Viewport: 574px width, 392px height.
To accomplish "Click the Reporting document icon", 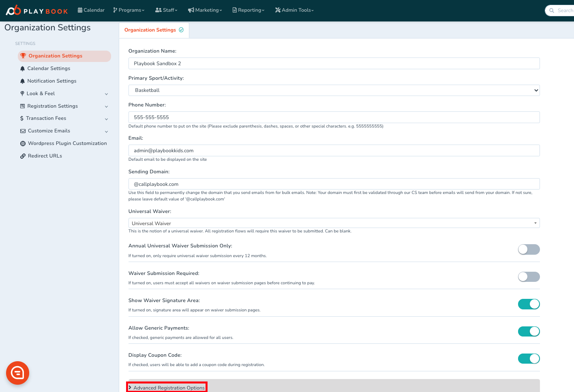I will [235, 10].
